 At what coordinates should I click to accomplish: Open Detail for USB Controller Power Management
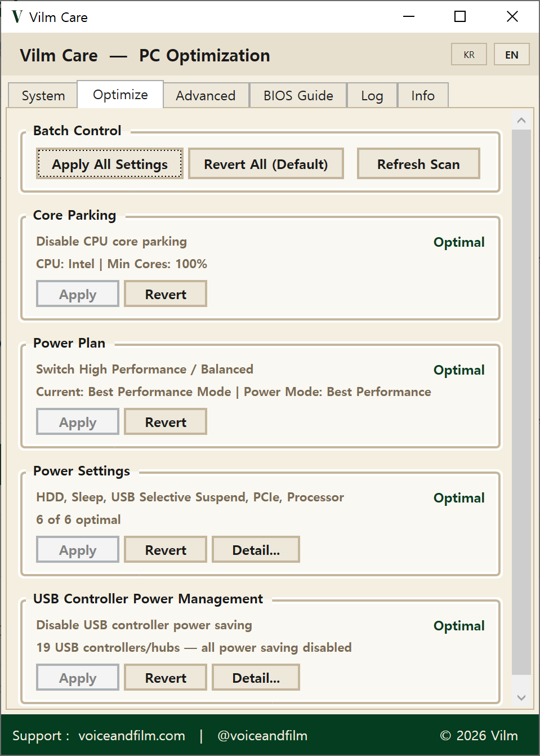click(256, 677)
